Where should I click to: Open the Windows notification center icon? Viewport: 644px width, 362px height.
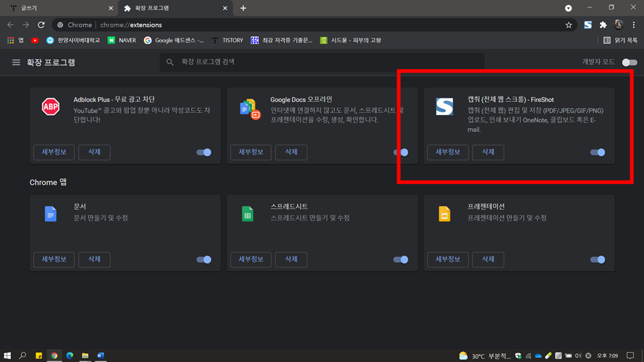(x=630, y=356)
